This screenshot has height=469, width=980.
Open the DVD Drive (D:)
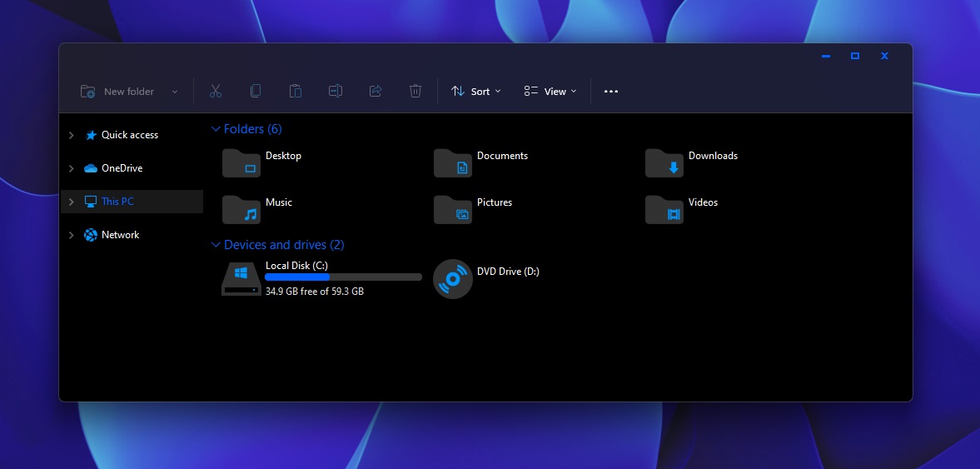click(x=453, y=278)
